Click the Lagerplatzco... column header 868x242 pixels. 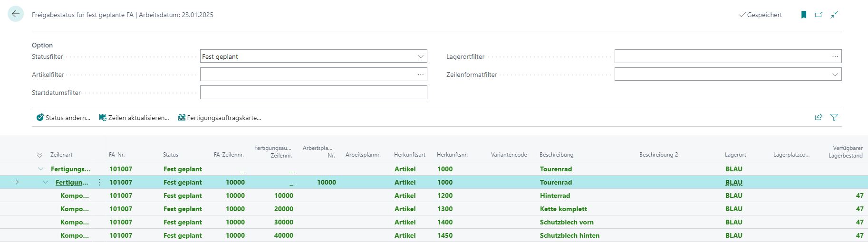[791, 155]
